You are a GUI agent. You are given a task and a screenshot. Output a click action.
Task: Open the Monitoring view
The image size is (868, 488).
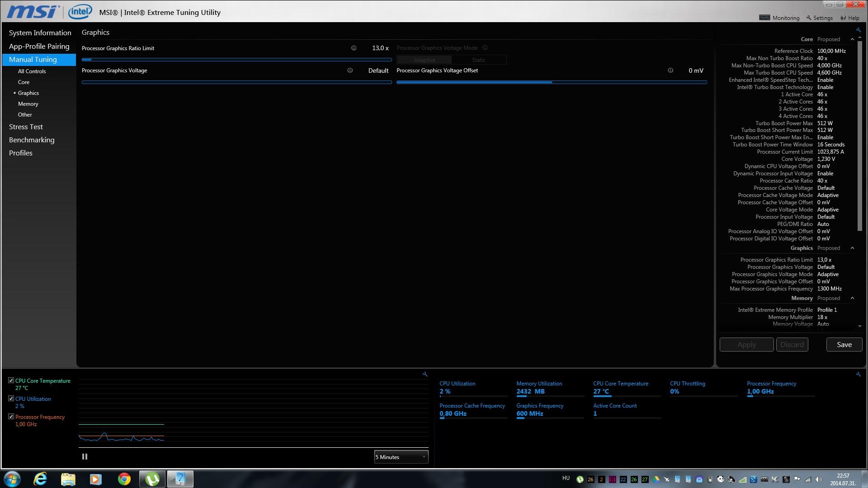pyautogui.click(x=779, y=18)
